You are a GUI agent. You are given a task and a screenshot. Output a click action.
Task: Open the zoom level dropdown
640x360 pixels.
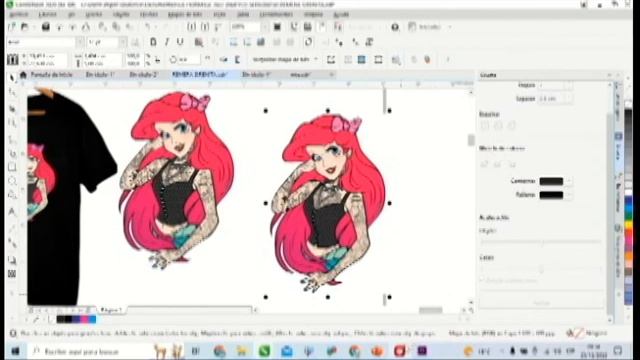click(265, 27)
